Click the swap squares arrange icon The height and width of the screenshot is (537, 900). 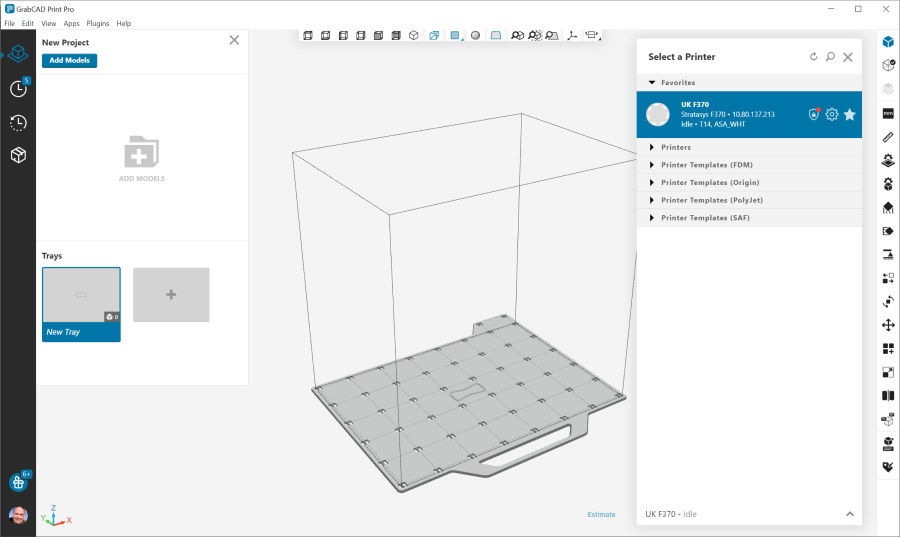coord(888,278)
